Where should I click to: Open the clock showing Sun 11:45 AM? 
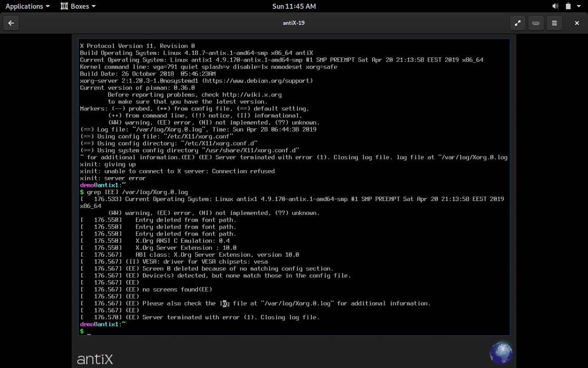coord(294,6)
